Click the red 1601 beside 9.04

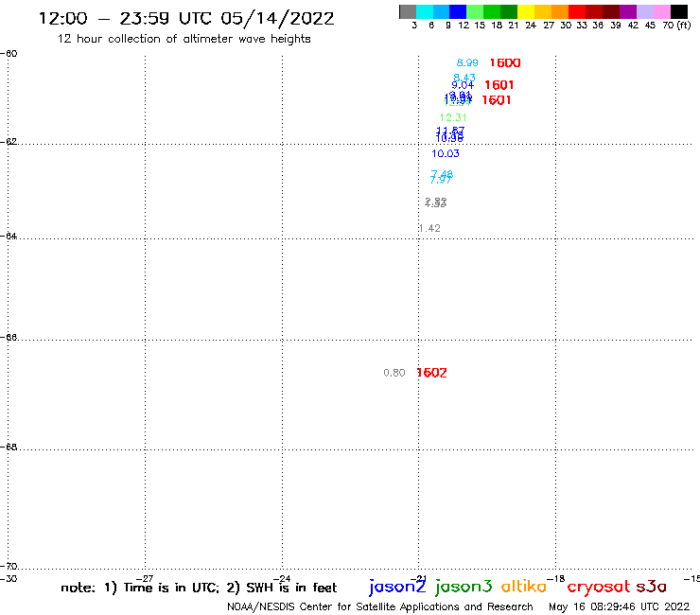pos(499,85)
